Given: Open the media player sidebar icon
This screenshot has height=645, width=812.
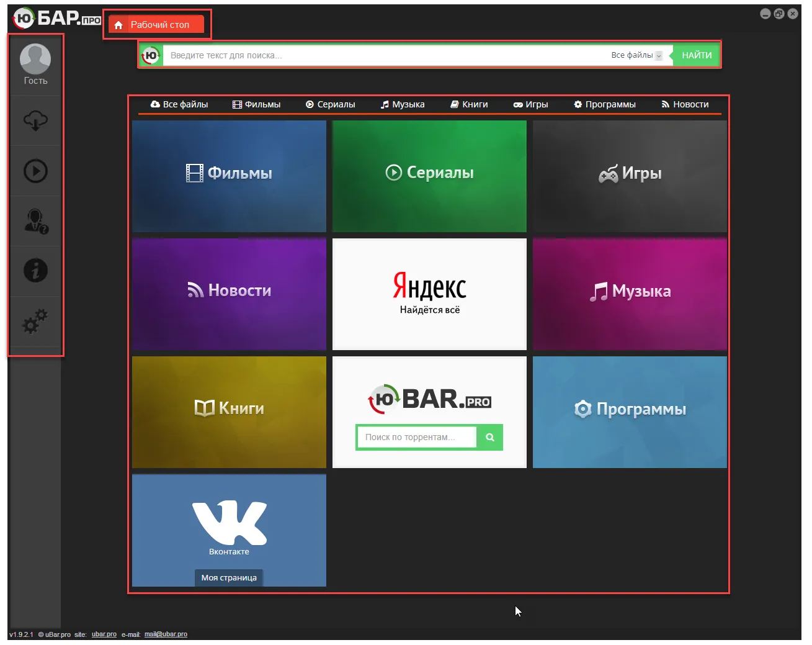Looking at the screenshot, I should (x=35, y=171).
